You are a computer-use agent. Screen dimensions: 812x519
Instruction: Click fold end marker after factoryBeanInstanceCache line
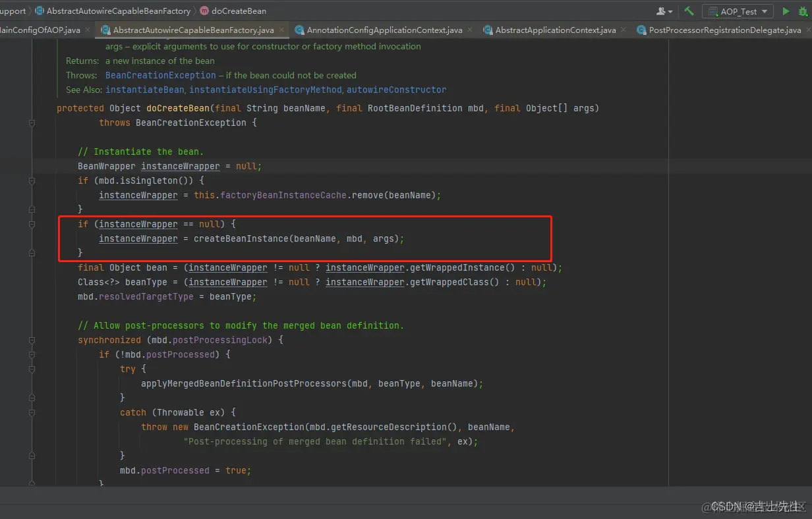[x=32, y=209]
